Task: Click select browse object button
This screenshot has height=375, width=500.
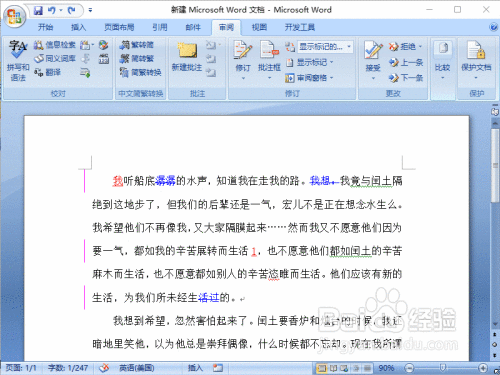Action: 495,344
